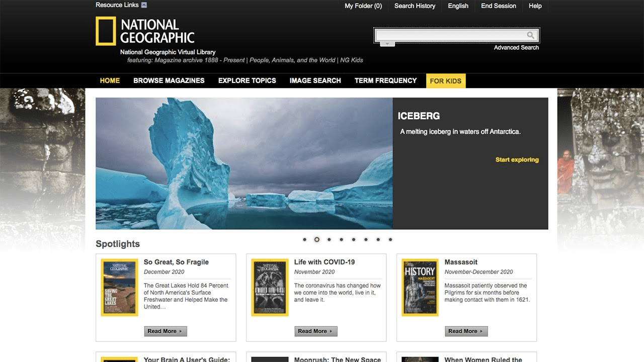Open the November 2020 COVID-19 magazine cover

tap(270, 288)
